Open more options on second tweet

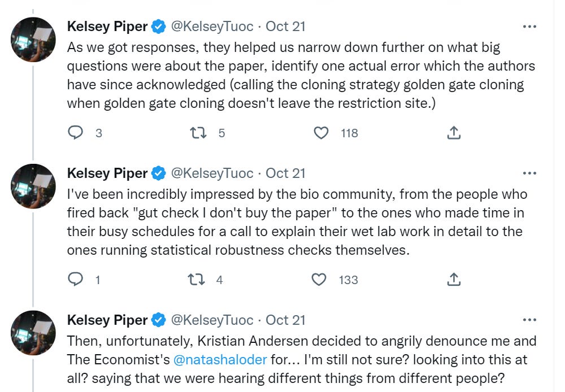pyautogui.click(x=529, y=173)
